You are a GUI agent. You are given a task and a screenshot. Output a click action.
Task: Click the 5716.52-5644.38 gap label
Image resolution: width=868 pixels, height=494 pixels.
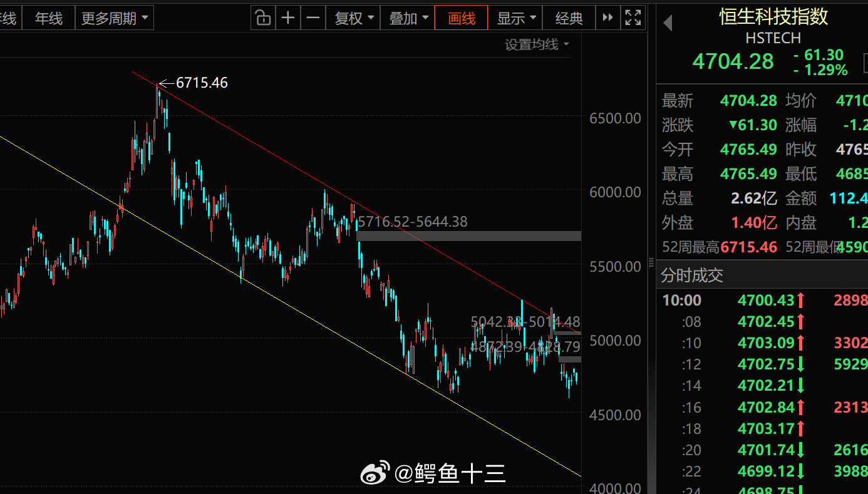point(413,222)
